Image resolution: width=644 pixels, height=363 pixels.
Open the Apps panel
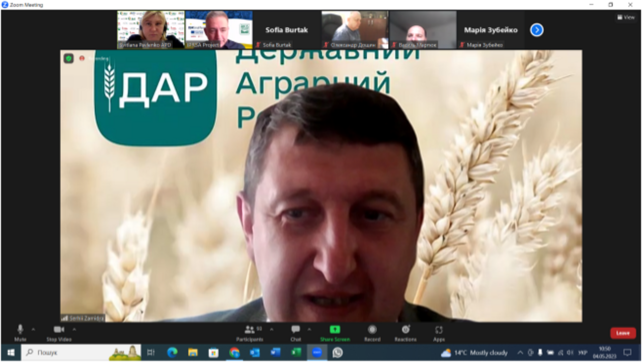coord(439,330)
